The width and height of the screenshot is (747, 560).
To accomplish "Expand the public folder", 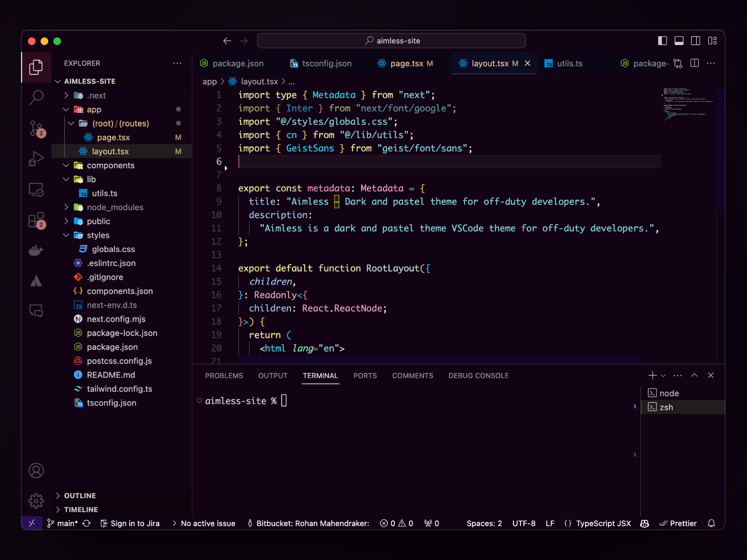I will click(x=66, y=221).
